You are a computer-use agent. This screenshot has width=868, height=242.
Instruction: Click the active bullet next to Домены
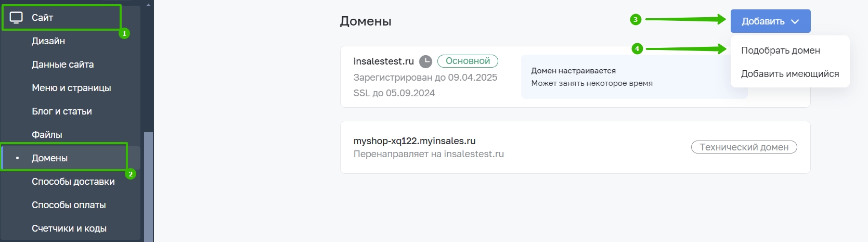17,158
